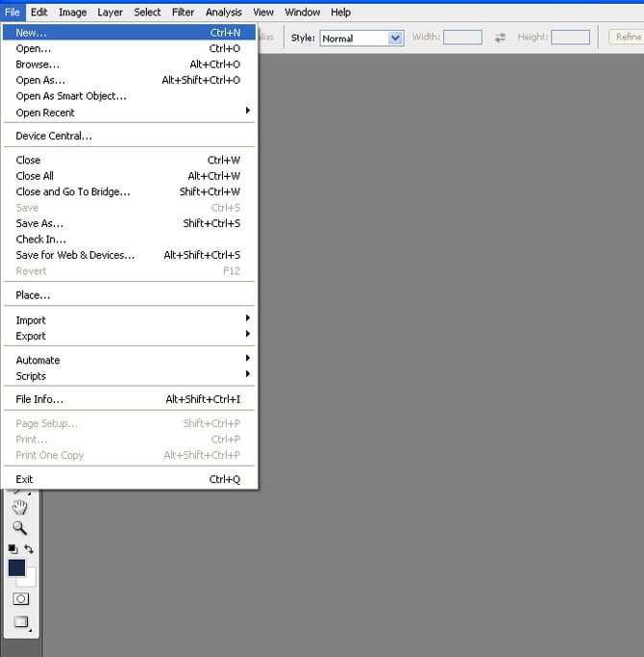Expand the Import submenu
The image size is (644, 657).
(x=131, y=320)
